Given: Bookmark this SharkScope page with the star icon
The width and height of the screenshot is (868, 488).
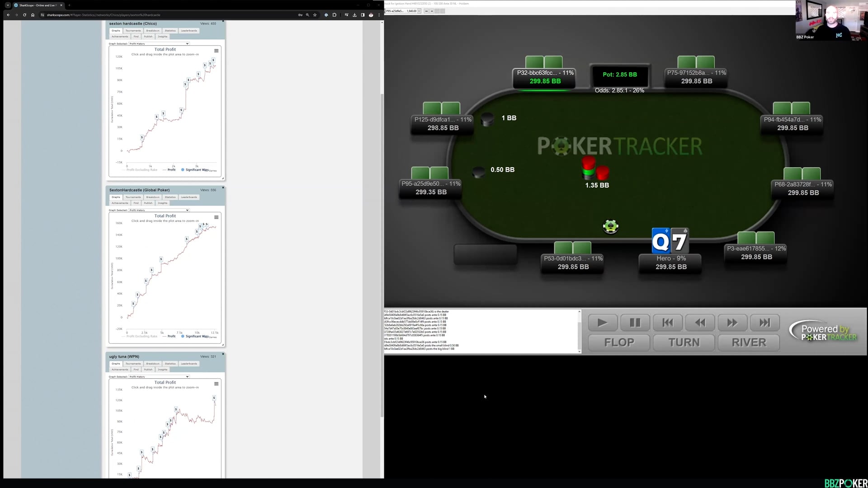Looking at the screenshot, I should tap(315, 15).
